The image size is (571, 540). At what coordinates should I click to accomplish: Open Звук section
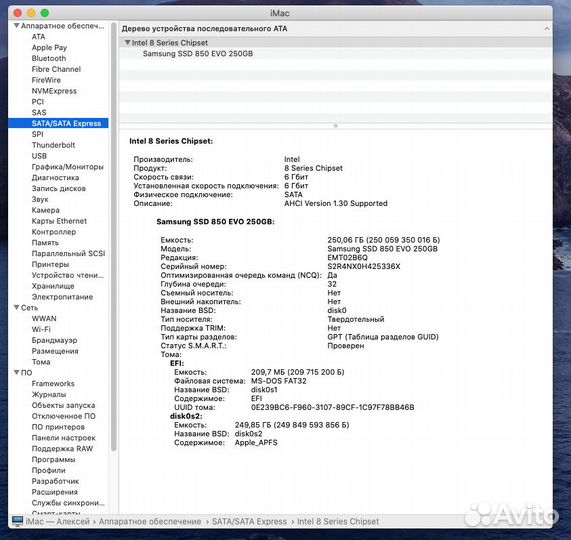click(40, 199)
